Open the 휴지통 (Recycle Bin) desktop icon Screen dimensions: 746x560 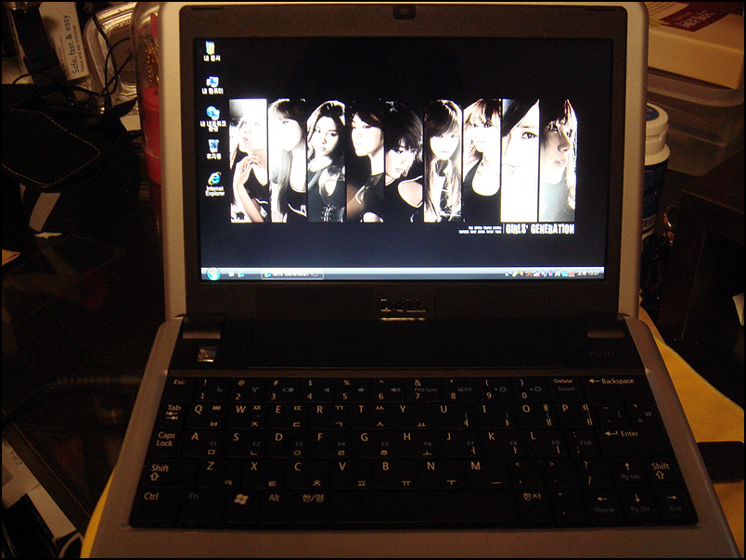(213, 148)
